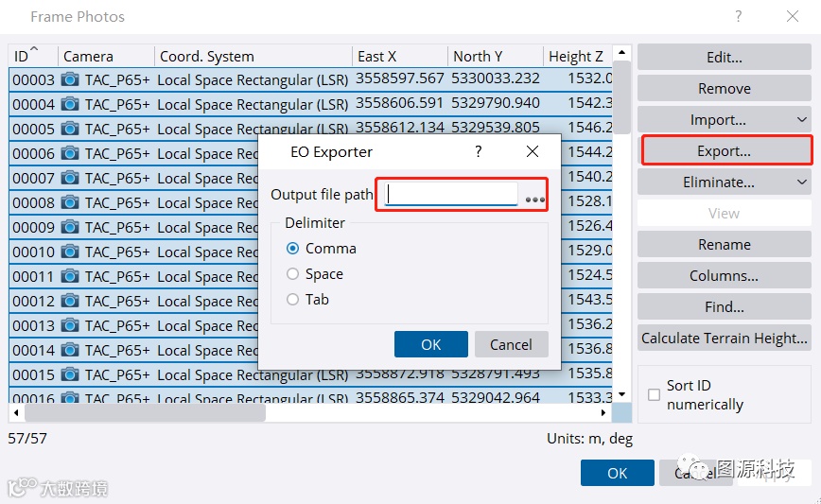
Task: Click the EO Exporter help question mark
Action: coord(478,151)
